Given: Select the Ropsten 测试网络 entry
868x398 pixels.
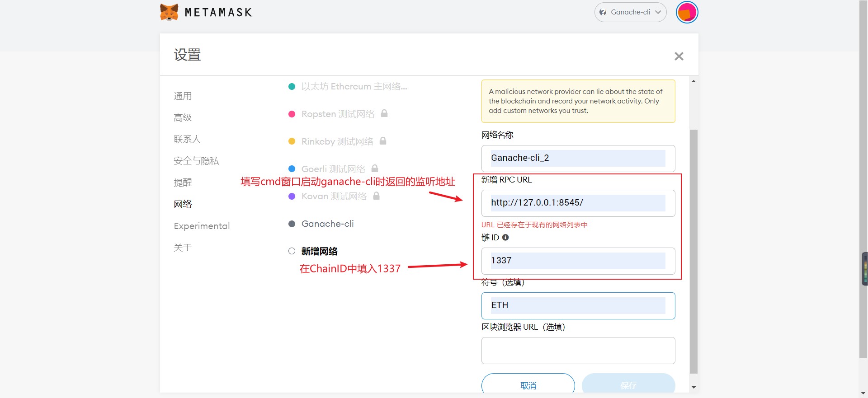Looking at the screenshot, I should 338,114.
